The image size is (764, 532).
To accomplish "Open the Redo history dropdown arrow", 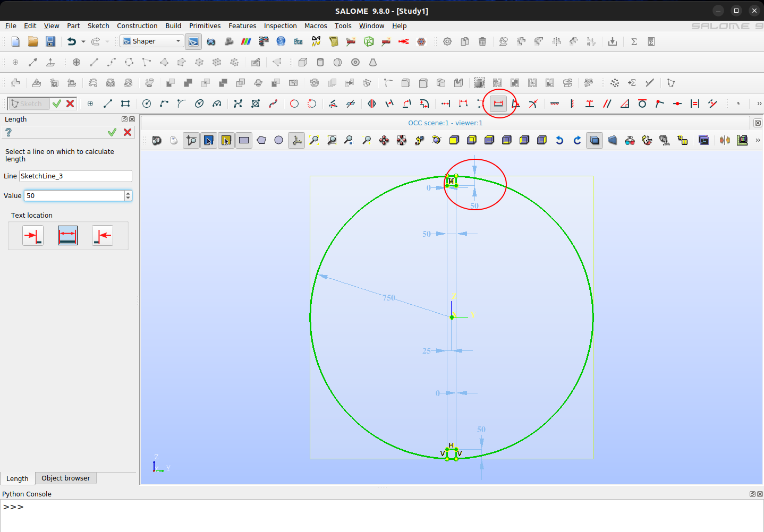I will click(107, 41).
